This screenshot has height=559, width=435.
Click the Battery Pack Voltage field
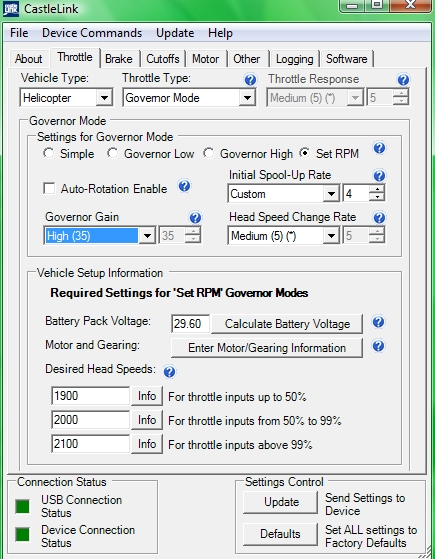coord(190,324)
